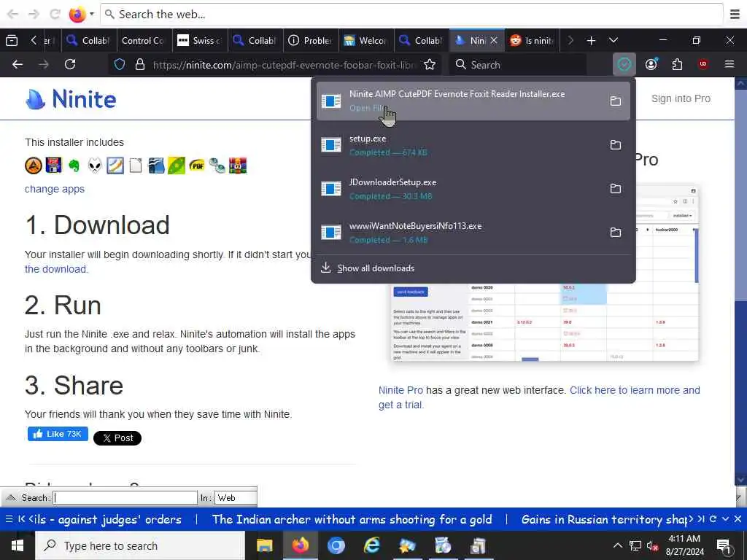This screenshot has height=560, width=747.
Task: Switch to the Welcome tab
Action: click(x=366, y=41)
